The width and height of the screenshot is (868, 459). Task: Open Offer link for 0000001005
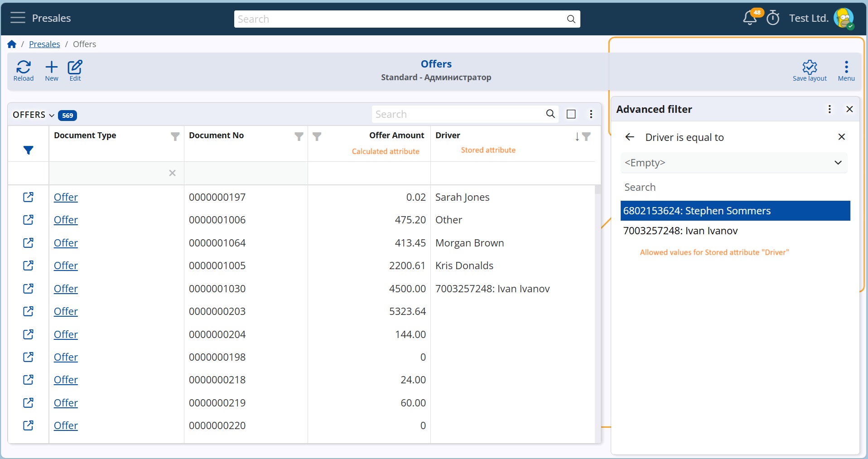pos(66,266)
